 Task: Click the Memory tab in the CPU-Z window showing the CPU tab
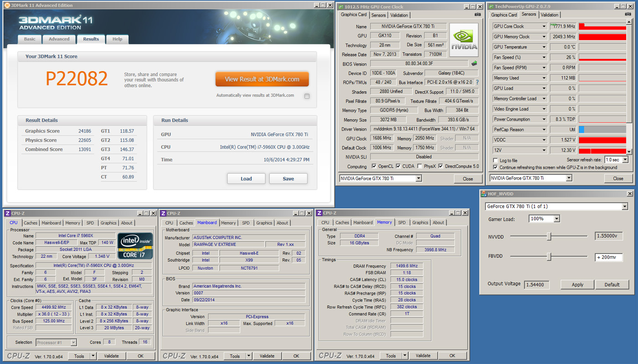72,223
